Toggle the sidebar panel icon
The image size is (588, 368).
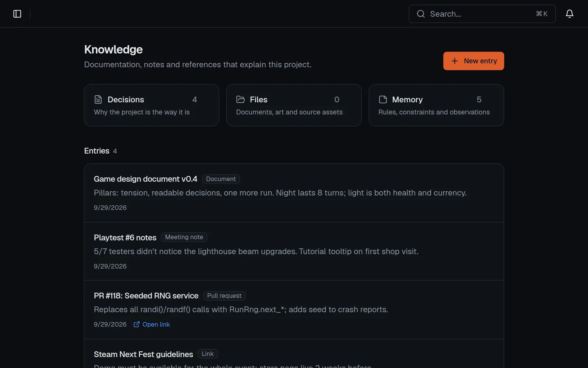17,14
